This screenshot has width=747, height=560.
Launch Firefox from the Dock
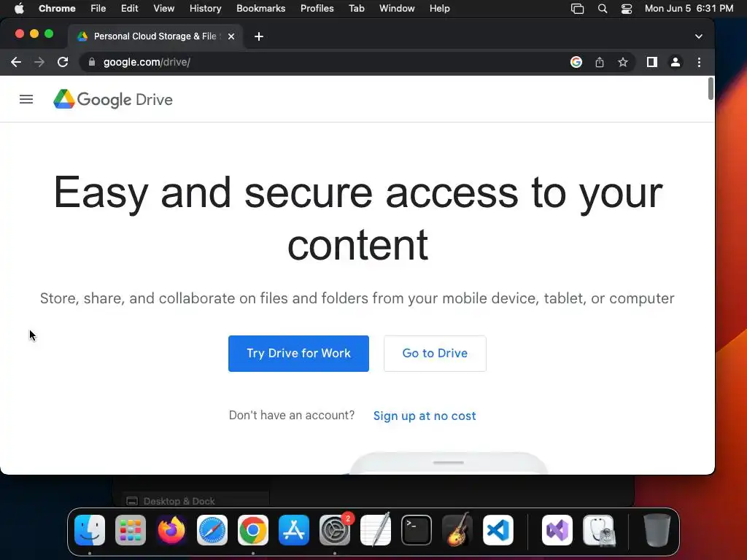[171, 530]
